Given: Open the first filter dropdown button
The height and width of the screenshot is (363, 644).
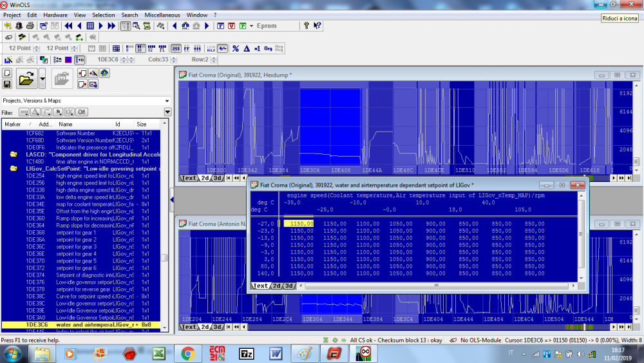Looking at the screenshot, I should click(x=24, y=112).
